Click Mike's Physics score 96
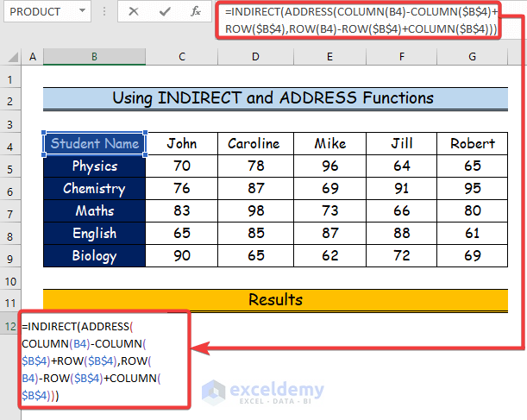The width and height of the screenshot is (527, 420). pyautogui.click(x=329, y=166)
